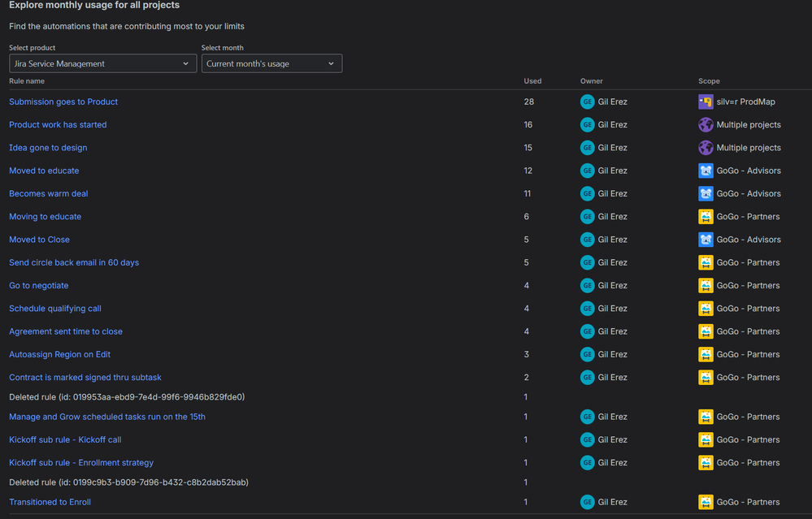Open the Schedule qualifying call rule
This screenshot has width=812, height=519.
[x=55, y=309]
